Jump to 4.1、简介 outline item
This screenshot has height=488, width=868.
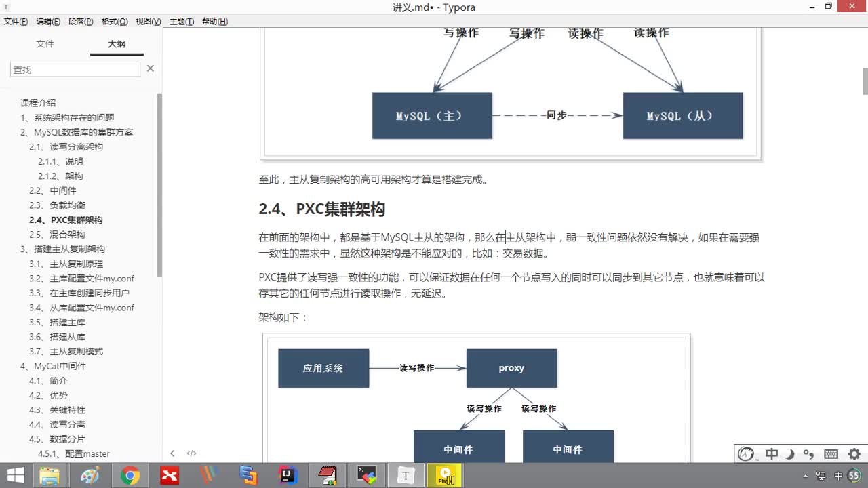coord(48,381)
